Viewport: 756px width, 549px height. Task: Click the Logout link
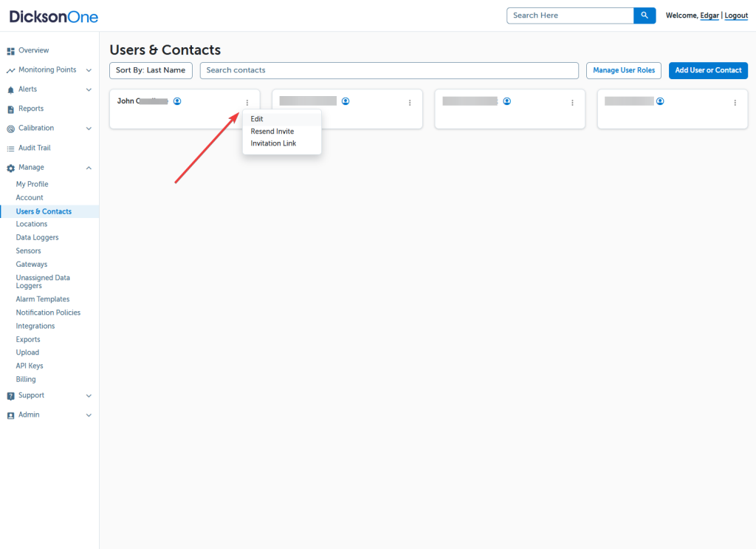click(736, 16)
